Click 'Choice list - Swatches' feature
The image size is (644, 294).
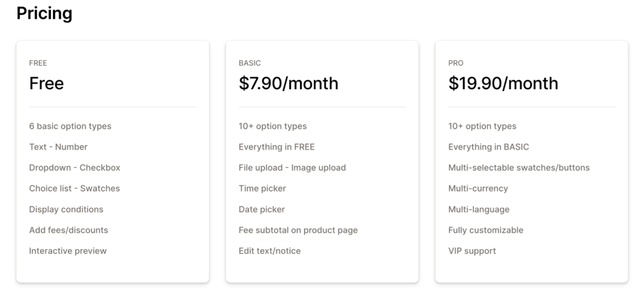(74, 188)
